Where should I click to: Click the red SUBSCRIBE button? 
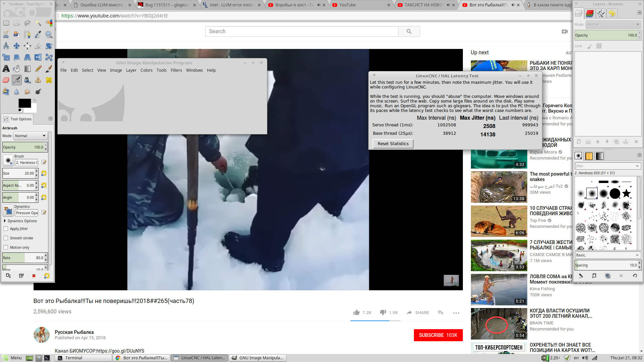coord(438,335)
